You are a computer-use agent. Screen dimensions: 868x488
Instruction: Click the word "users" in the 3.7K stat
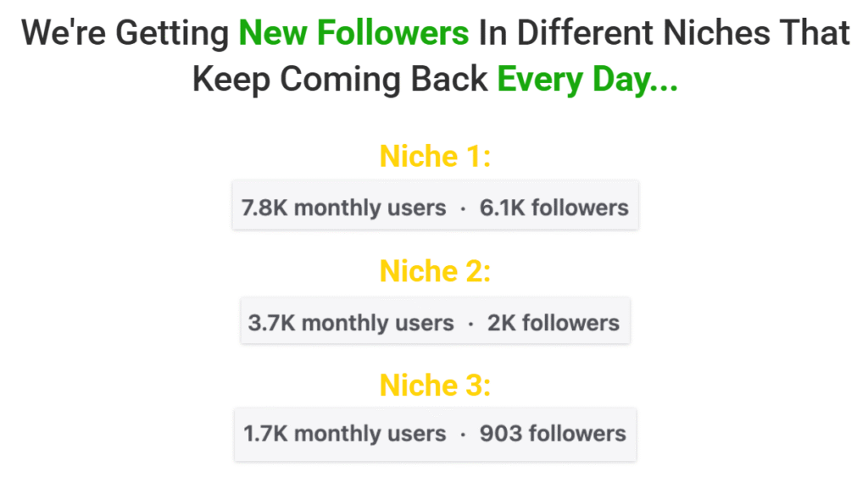426,323
